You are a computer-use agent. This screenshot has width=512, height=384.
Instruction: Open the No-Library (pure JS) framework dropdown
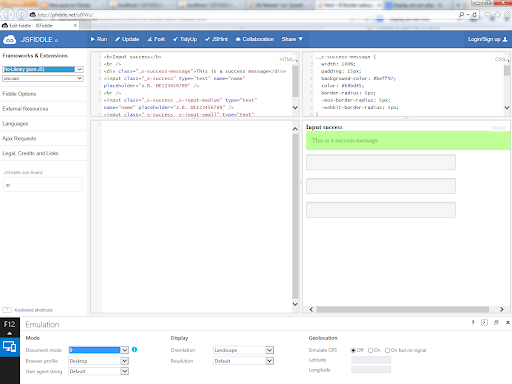click(x=43, y=69)
